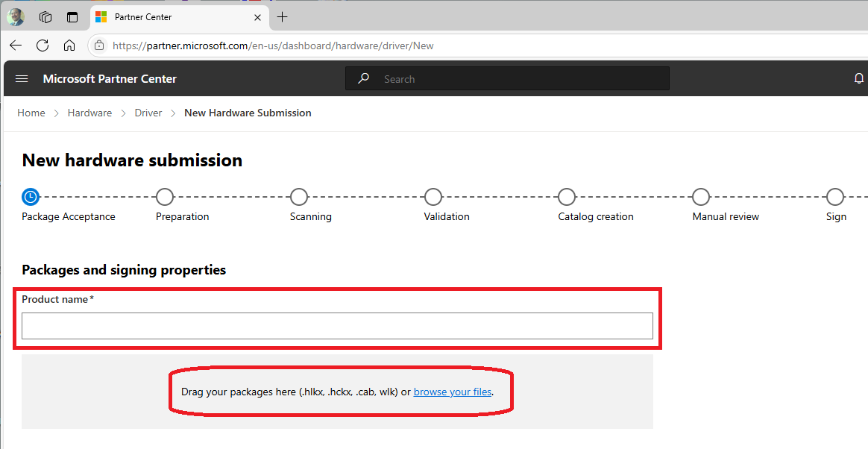Open the browser workspaces icon
This screenshot has width=868, height=449.
[x=45, y=16]
